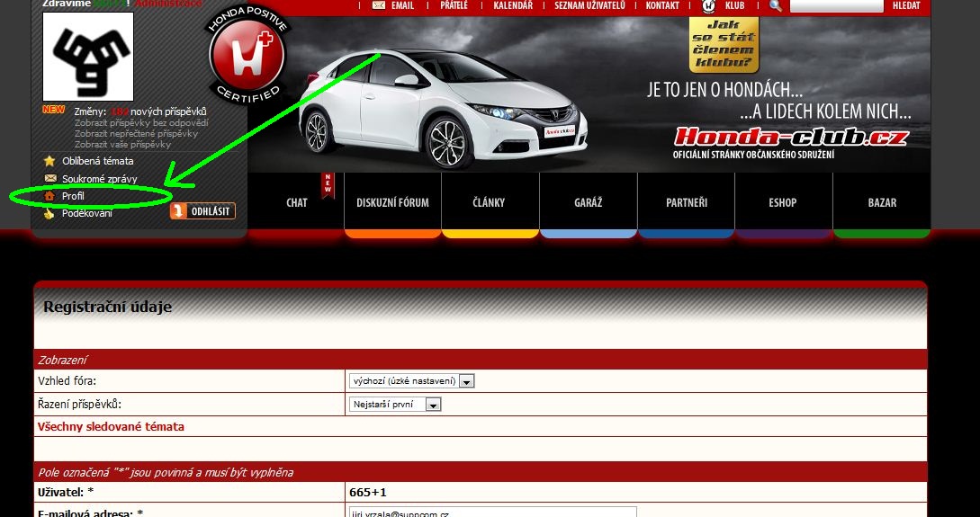Click the Klub Honda logo icon

pos(709,6)
